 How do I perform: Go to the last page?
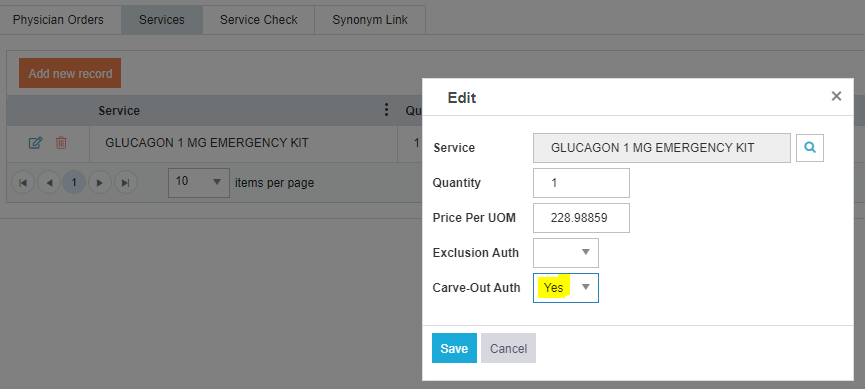coord(126,182)
